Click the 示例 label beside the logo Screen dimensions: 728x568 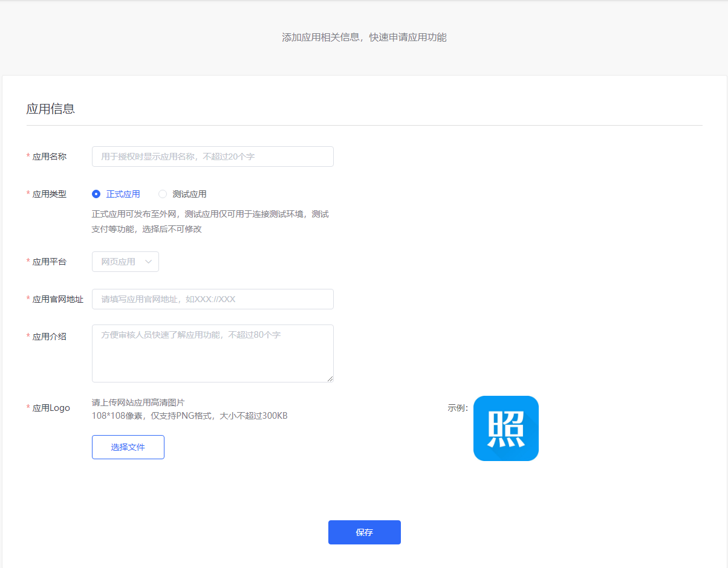coord(458,408)
